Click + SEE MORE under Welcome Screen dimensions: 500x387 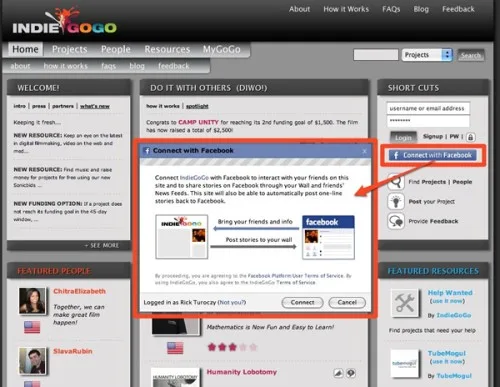[x=102, y=245]
